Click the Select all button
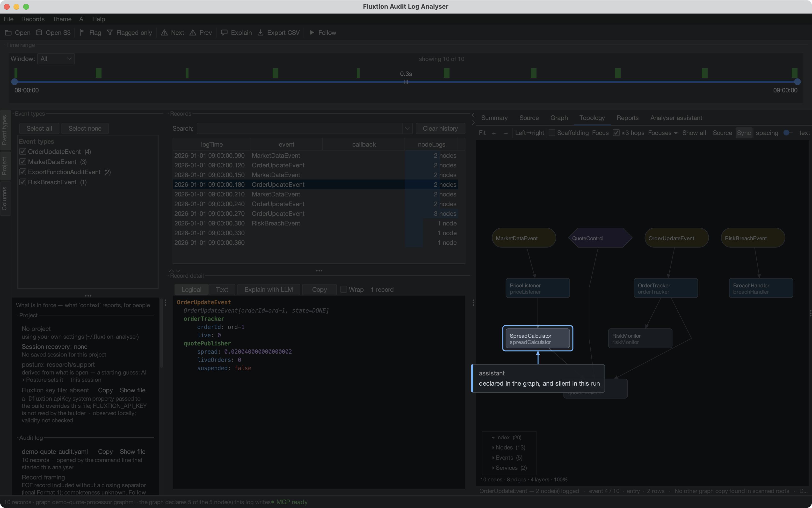The image size is (812, 508). pos(39,129)
